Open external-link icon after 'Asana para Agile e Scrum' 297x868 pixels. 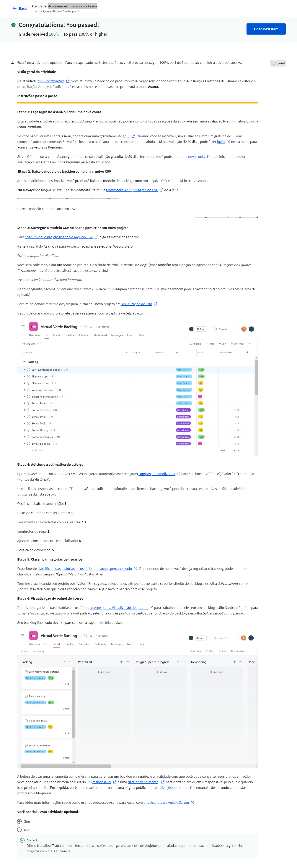point(193,802)
